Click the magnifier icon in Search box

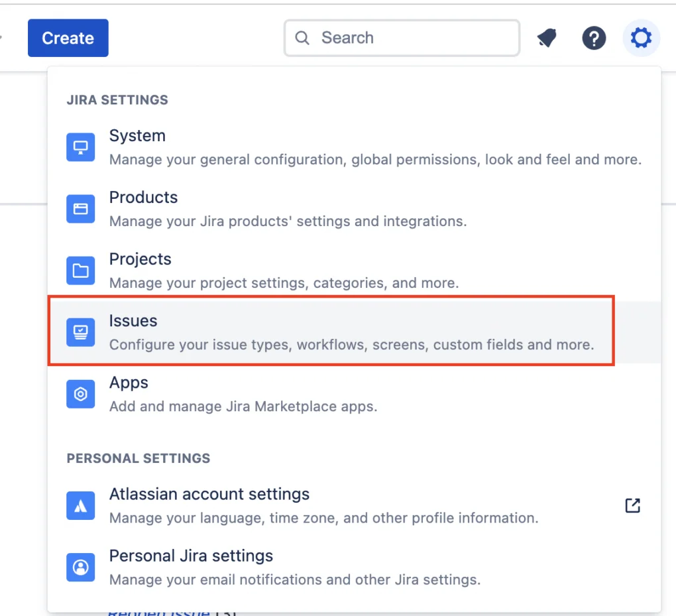(302, 38)
